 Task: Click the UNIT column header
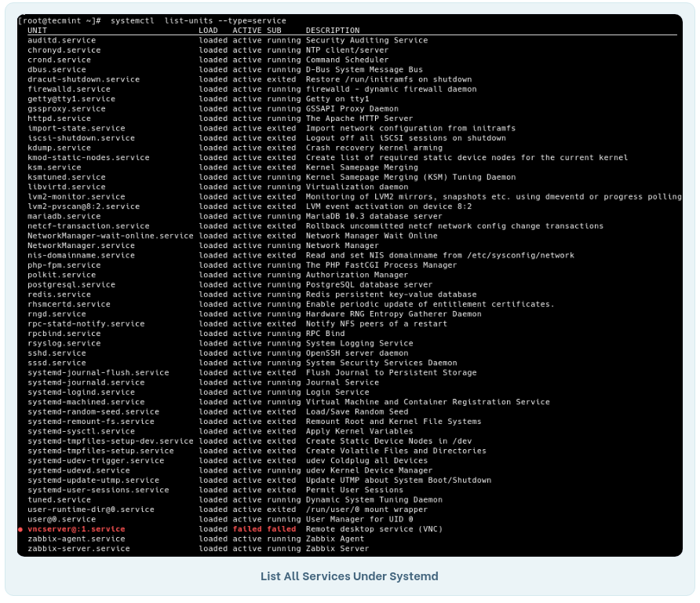(x=37, y=31)
